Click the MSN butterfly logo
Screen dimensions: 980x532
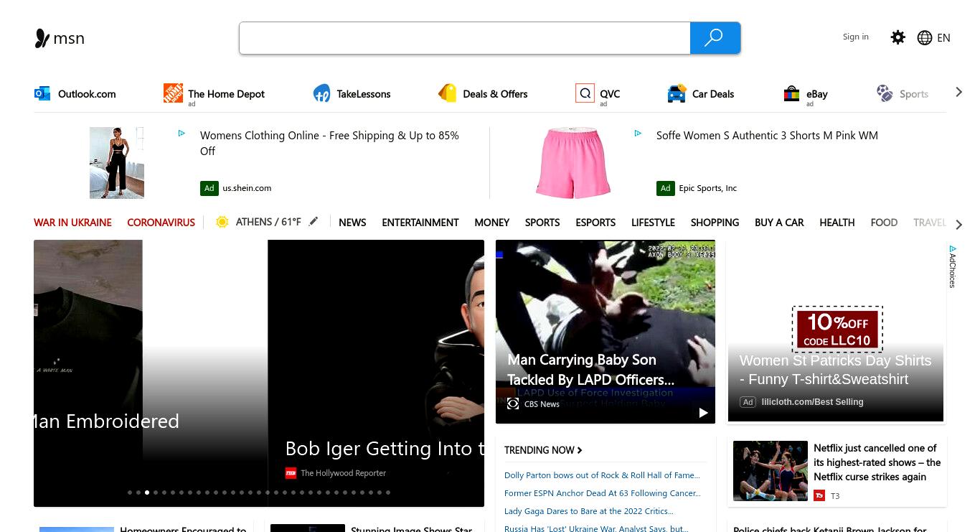coord(42,38)
